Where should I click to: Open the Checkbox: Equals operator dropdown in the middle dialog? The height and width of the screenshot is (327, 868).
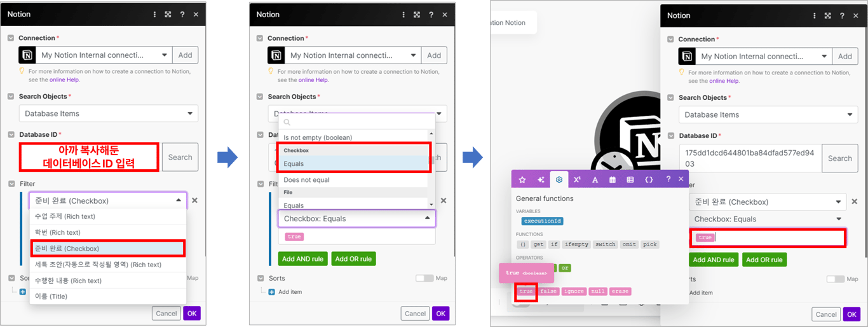(x=357, y=218)
